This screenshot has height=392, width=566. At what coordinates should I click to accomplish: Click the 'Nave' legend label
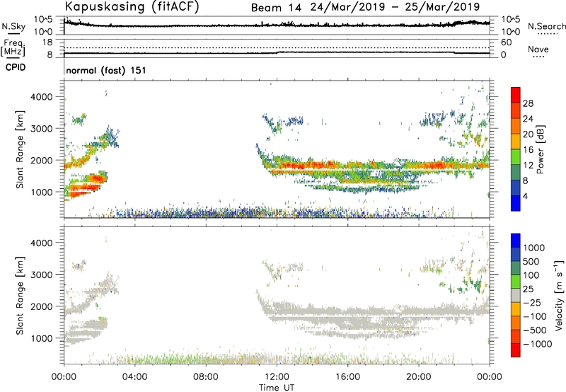(x=538, y=50)
